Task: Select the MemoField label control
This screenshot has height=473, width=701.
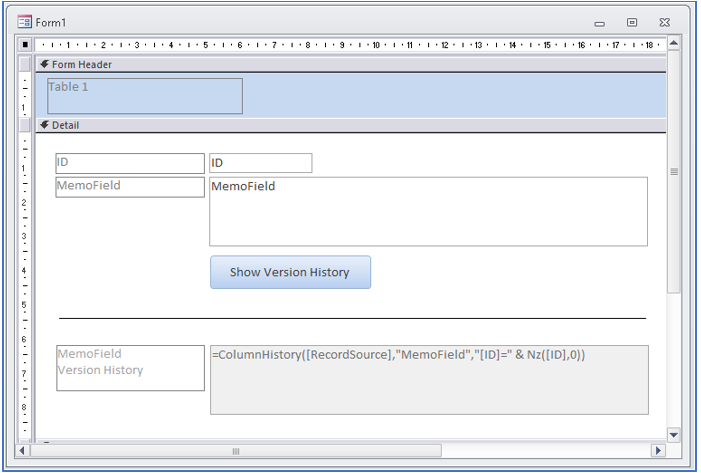Action: coord(130,187)
